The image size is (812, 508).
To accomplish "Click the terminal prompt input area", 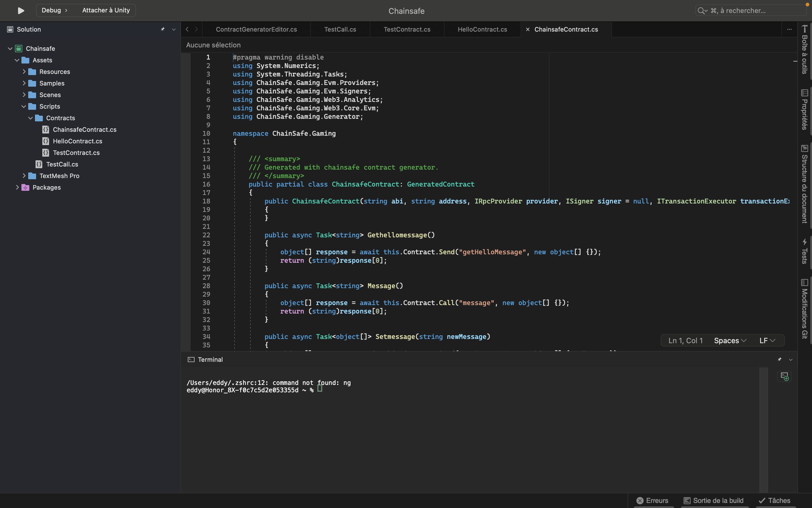I will (x=319, y=389).
